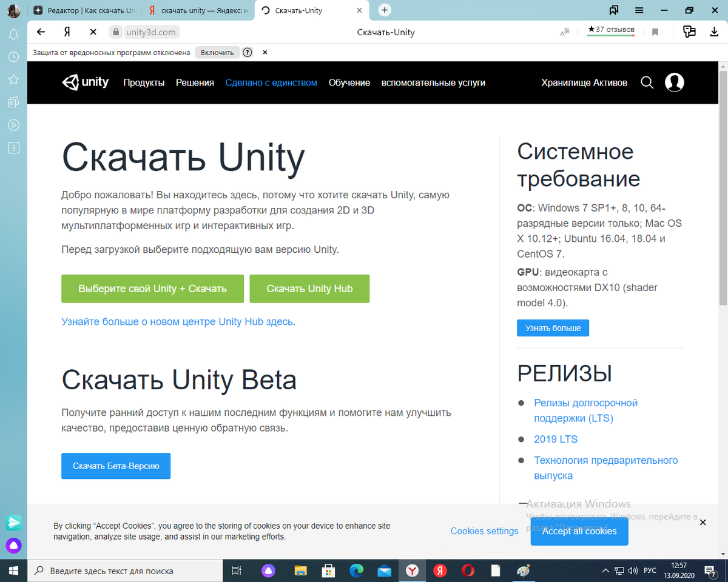Screen dimensions: 728x582
Task: Switch the 'РУС' input language indicator
Action: click(x=650, y=570)
